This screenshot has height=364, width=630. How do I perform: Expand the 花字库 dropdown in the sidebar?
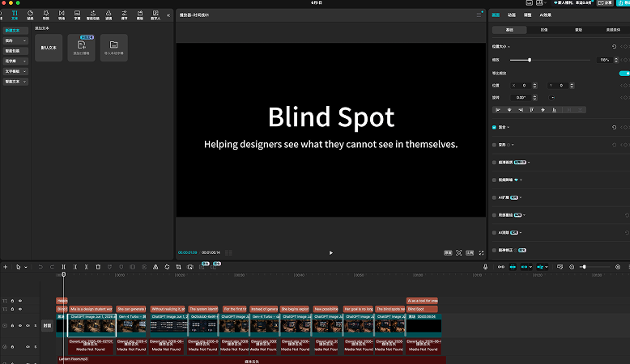(15, 61)
